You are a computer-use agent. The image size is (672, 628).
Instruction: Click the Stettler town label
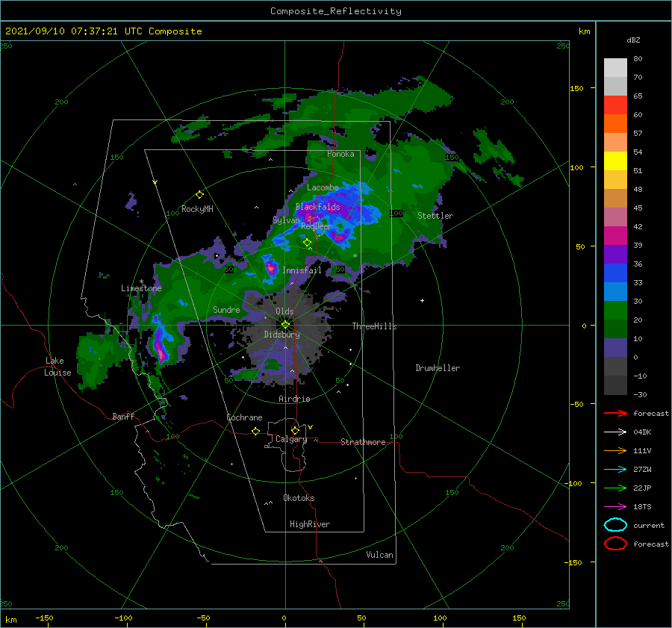(435, 216)
